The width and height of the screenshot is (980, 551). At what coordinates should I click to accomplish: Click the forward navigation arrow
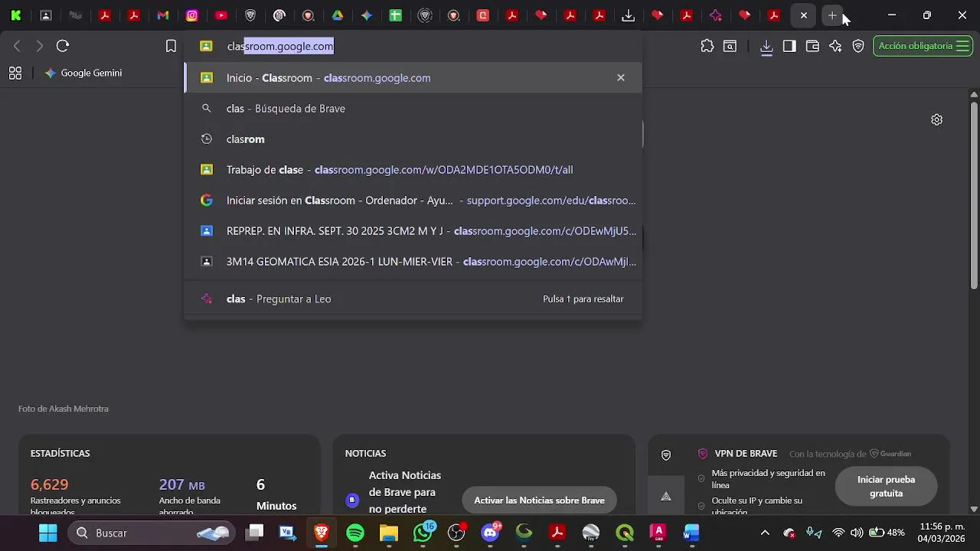(40, 46)
